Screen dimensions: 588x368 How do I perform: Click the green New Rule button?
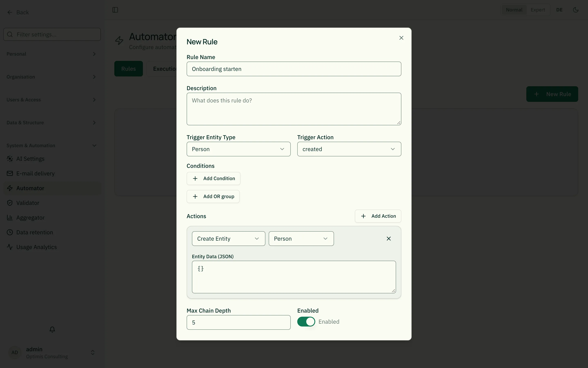click(x=552, y=94)
